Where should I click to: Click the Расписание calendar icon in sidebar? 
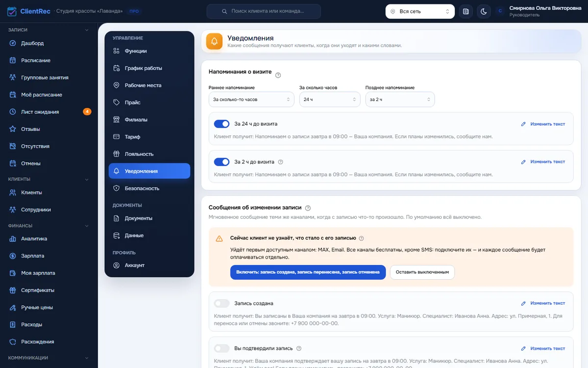[13, 60]
